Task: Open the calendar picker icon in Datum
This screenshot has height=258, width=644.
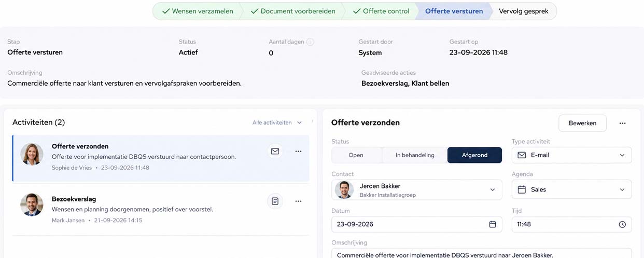Action: pyautogui.click(x=493, y=224)
